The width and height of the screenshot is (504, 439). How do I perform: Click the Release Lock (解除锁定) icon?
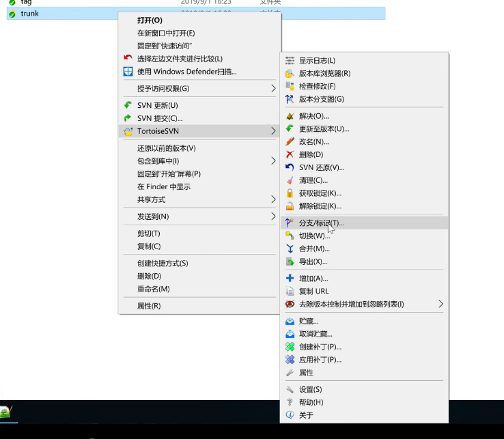(290, 206)
